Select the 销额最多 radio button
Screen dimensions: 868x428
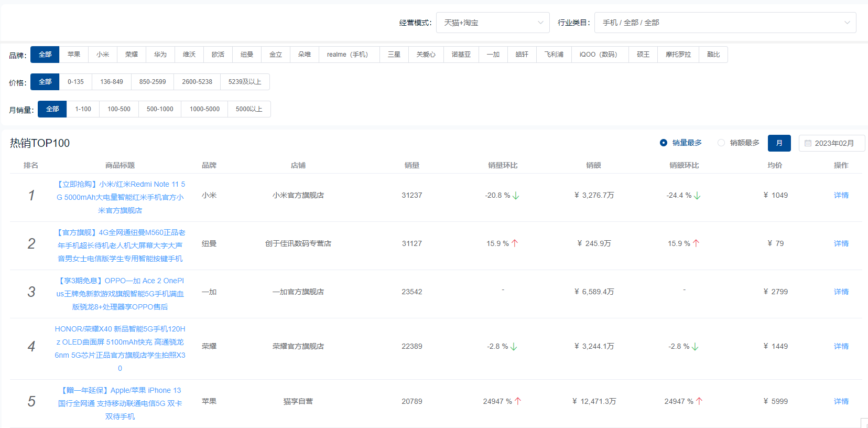[x=721, y=143]
